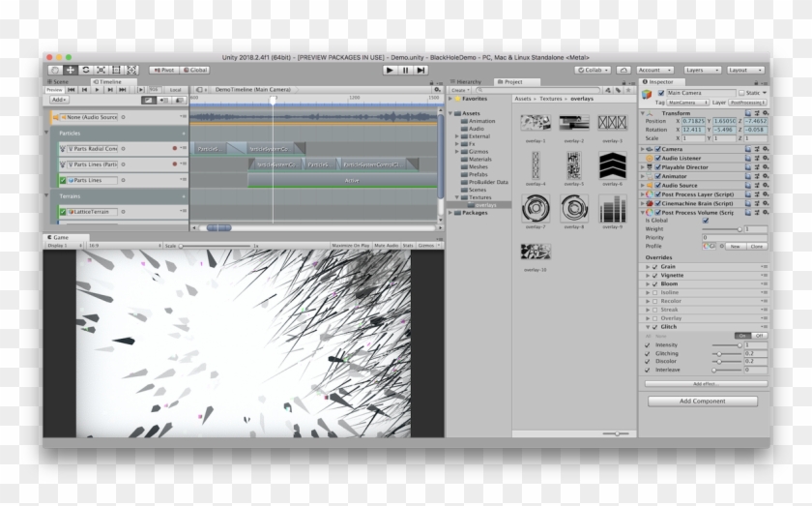Click the Weight slider
This screenshot has height=506, width=812.
point(721,229)
